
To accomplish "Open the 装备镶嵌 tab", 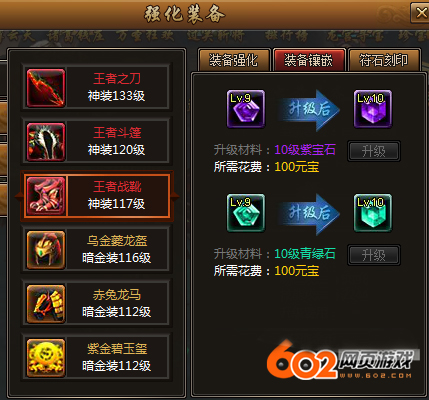I will pyautogui.click(x=309, y=60).
